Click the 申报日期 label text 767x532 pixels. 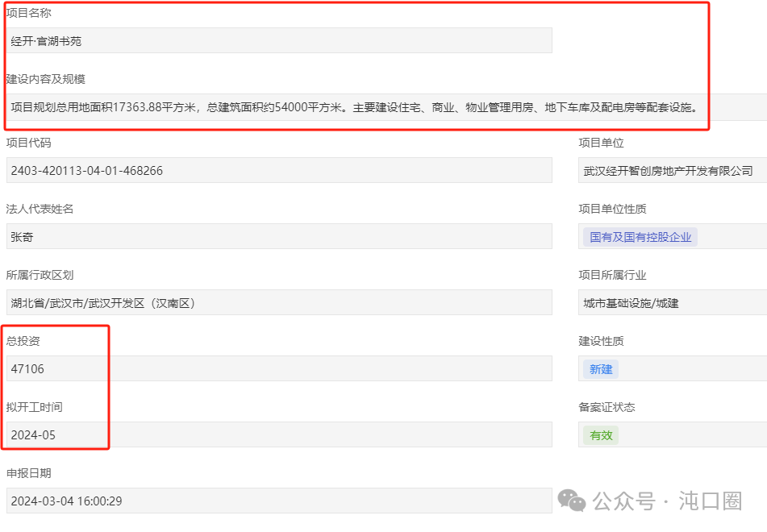click(29, 473)
